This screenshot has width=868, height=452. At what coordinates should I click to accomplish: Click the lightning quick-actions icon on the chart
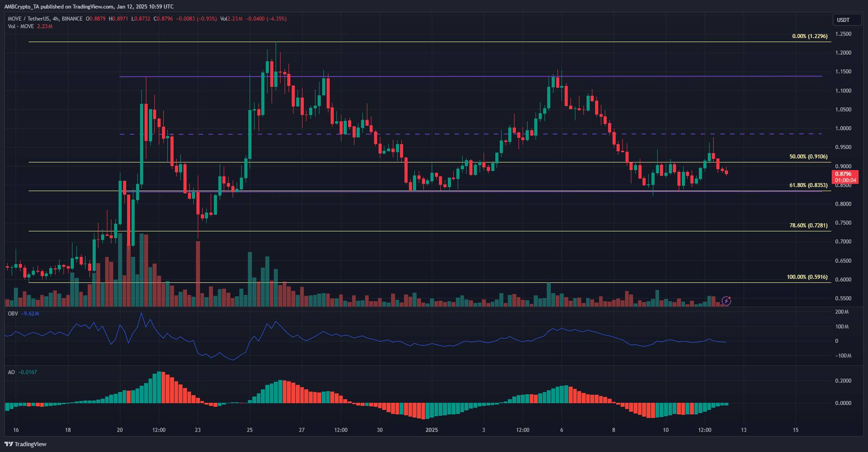coord(727,302)
